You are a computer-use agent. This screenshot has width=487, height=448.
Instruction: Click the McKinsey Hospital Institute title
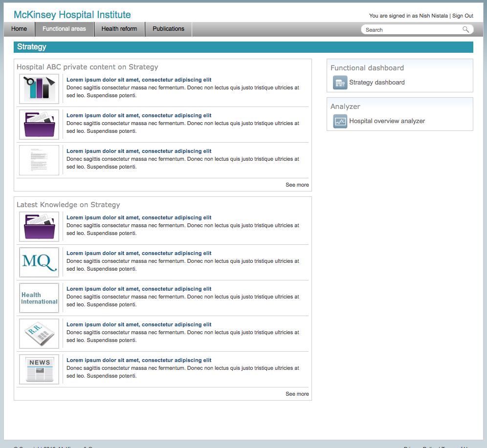tap(72, 15)
